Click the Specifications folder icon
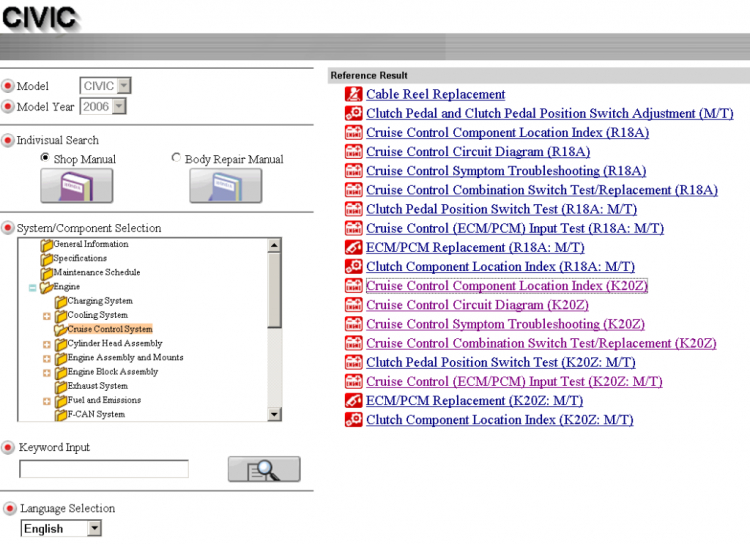The width and height of the screenshot is (750, 544). pyautogui.click(x=47, y=259)
